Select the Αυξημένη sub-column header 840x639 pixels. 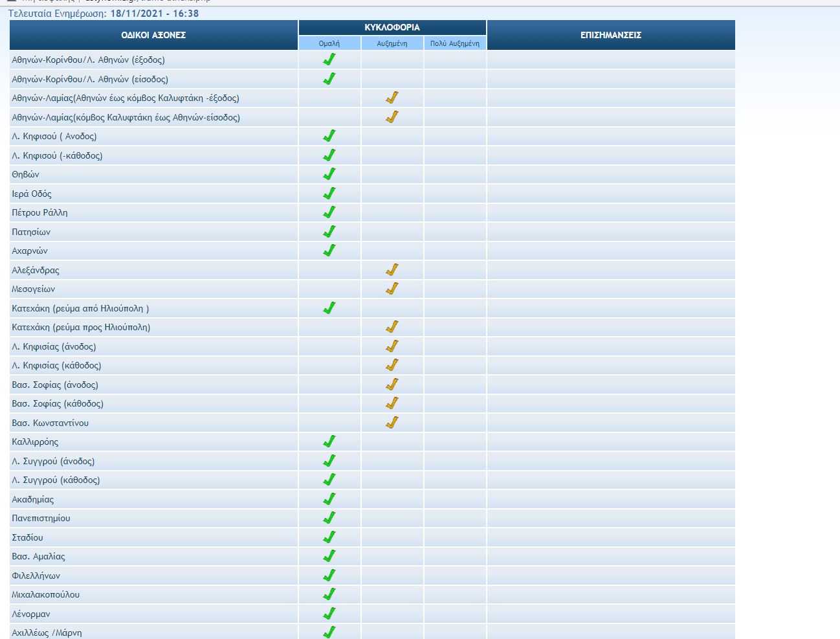pyautogui.click(x=392, y=43)
